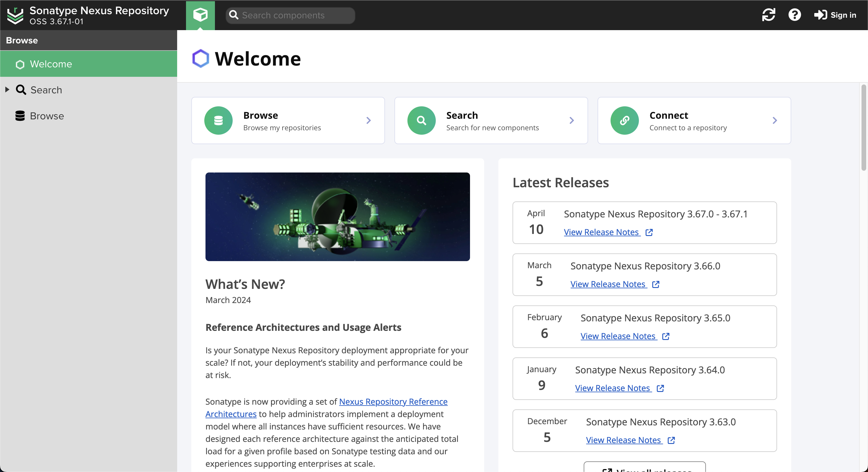Open the help question mark icon

pyautogui.click(x=794, y=15)
